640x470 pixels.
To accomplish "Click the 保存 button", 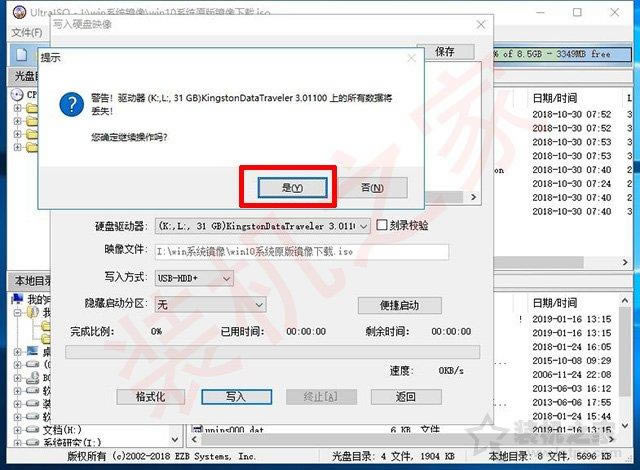I will [x=445, y=52].
